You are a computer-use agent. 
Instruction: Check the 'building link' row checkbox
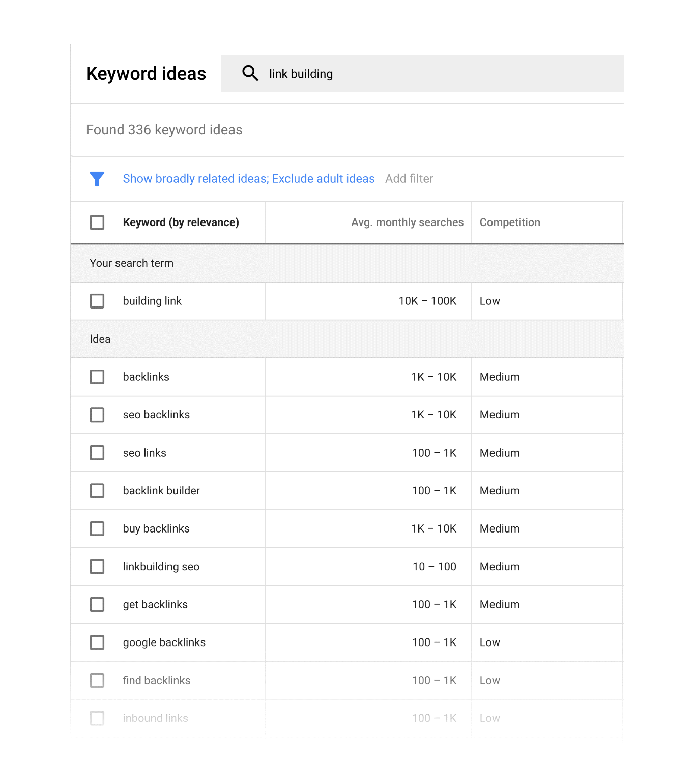[x=97, y=301]
